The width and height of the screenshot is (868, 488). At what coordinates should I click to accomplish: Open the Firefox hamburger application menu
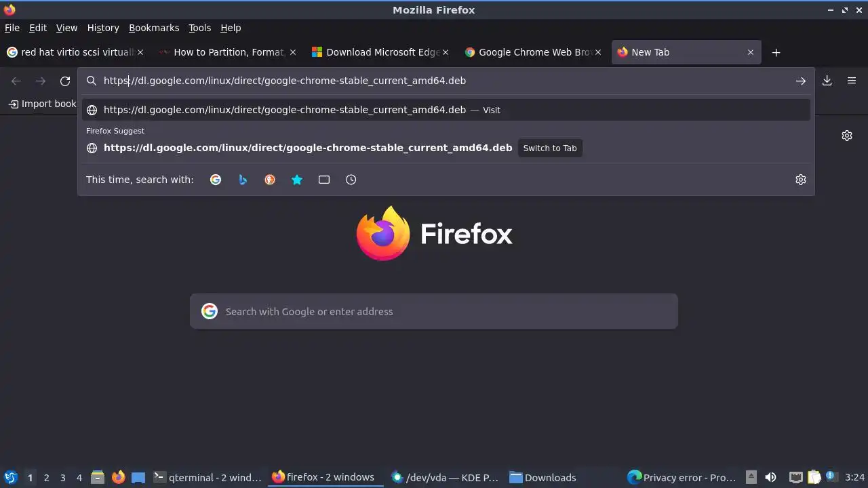(x=852, y=81)
